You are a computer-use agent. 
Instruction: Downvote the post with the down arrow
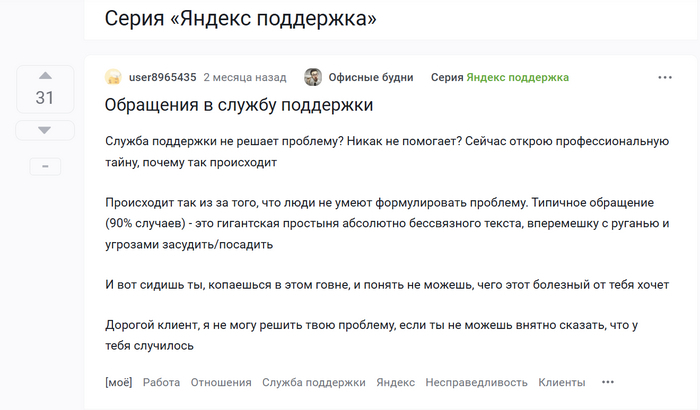pyautogui.click(x=45, y=130)
